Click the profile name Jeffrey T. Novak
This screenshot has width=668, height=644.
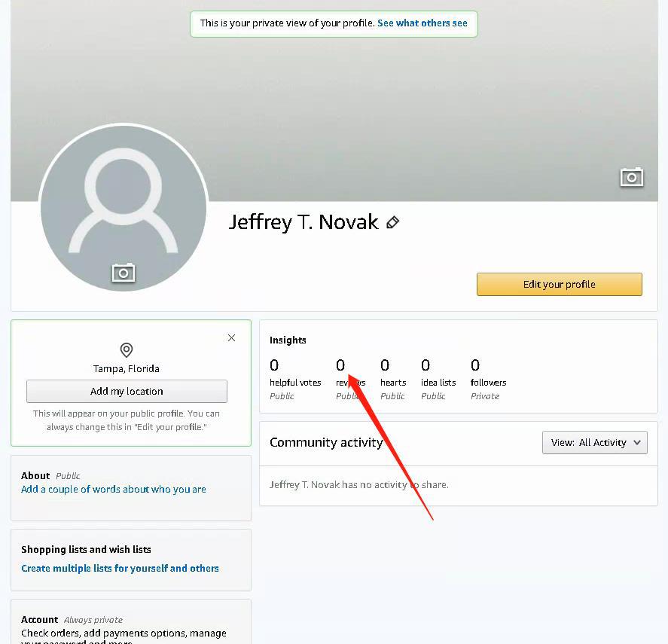[303, 222]
